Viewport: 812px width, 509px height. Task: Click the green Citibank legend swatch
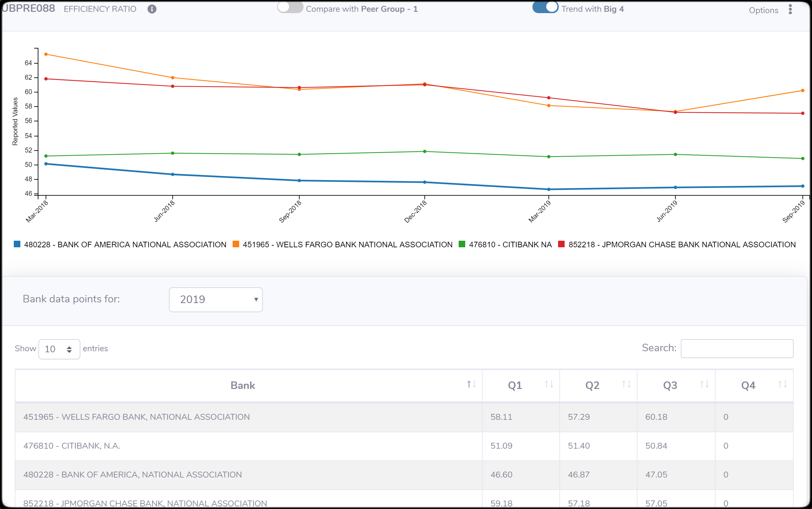click(x=462, y=244)
